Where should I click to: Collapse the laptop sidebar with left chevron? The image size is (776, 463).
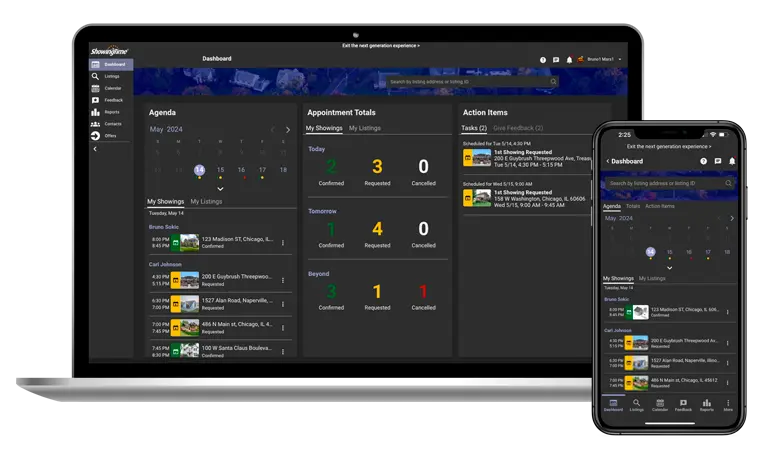(x=95, y=149)
